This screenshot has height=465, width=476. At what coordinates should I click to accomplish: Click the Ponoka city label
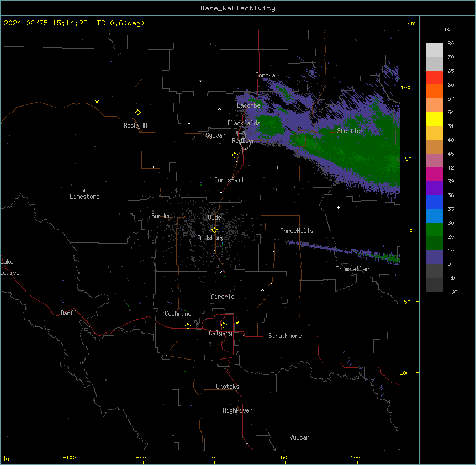click(x=265, y=75)
